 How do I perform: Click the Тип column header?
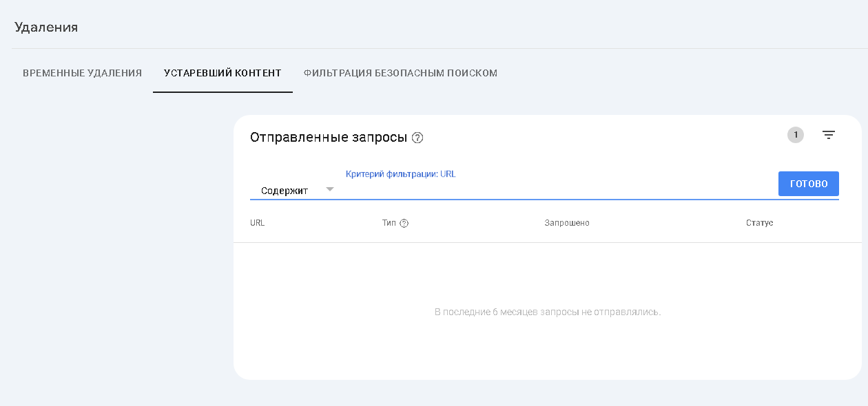[x=389, y=223]
